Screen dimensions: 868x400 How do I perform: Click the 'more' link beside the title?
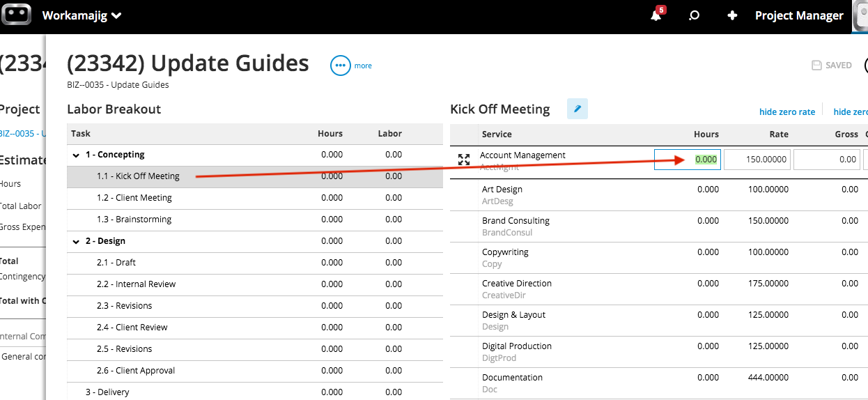tap(363, 66)
